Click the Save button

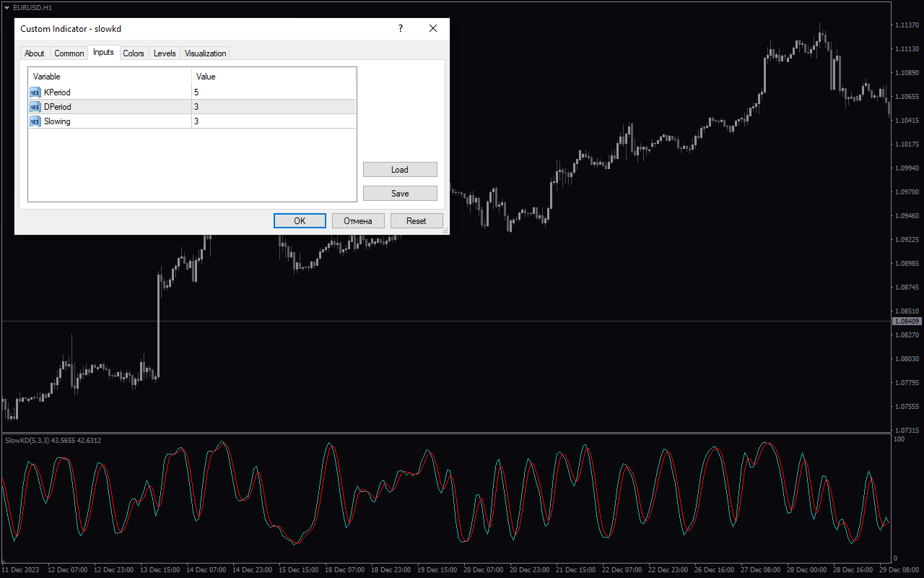pyautogui.click(x=400, y=194)
